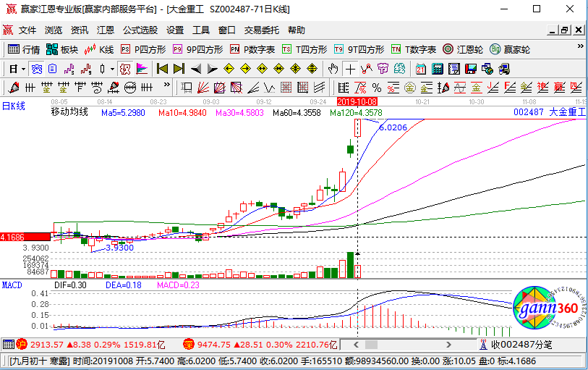Open the 文件 menu

coord(27,30)
